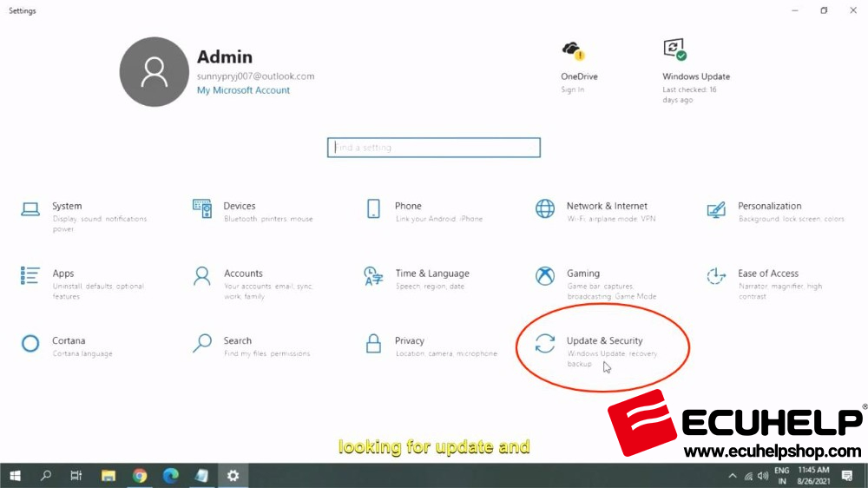Select the Network & Internet title
Image resolution: width=868 pixels, height=488 pixels.
(x=607, y=206)
